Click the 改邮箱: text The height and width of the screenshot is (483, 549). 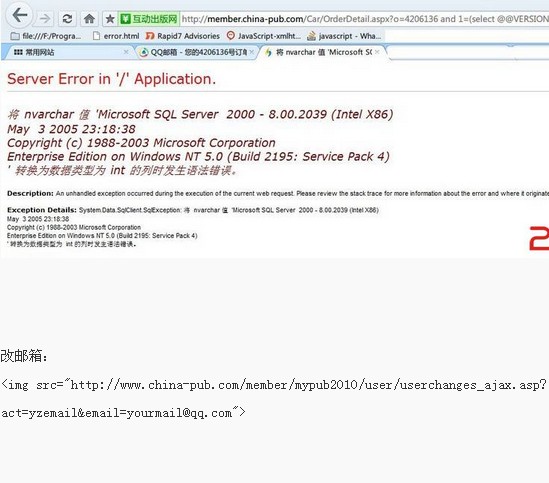coord(24,356)
